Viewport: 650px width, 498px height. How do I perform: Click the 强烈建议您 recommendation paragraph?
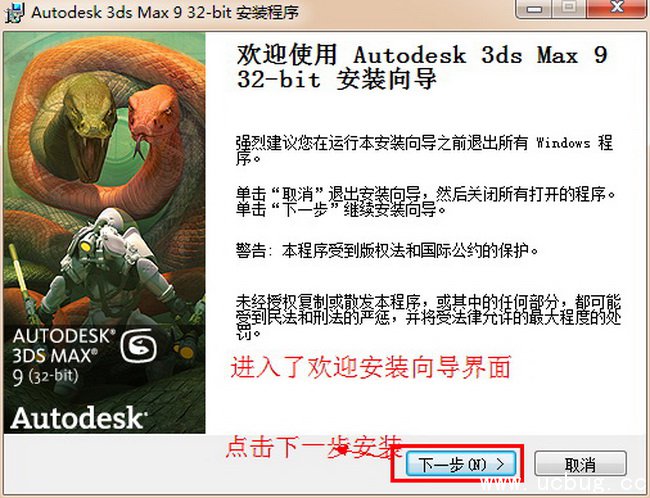424,150
